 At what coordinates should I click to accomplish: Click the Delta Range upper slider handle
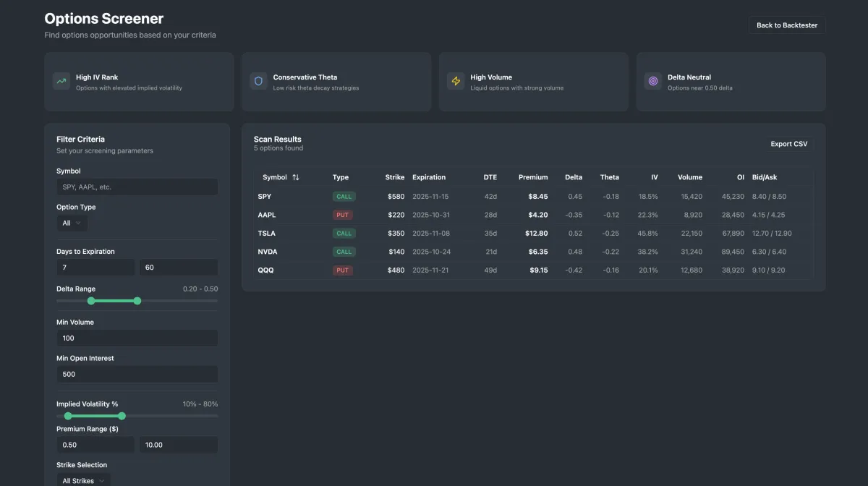137,301
